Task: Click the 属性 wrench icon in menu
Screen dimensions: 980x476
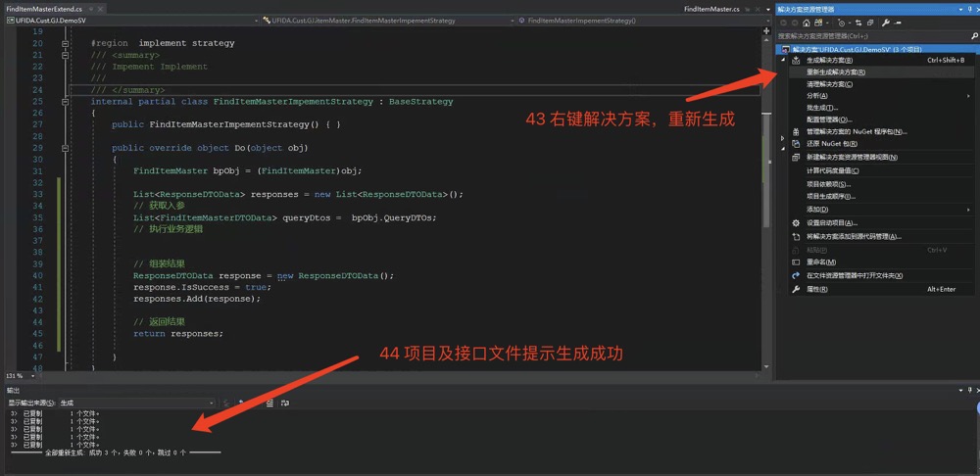Action: tap(796, 289)
